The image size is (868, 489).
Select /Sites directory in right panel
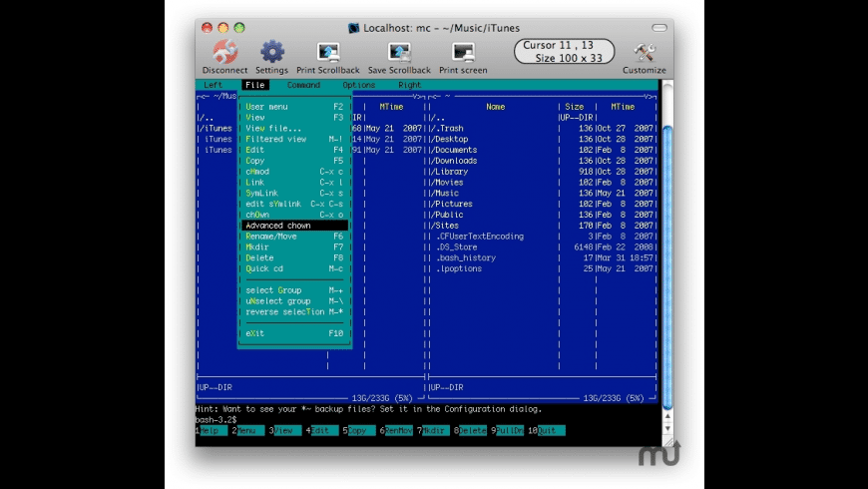pos(543,226)
